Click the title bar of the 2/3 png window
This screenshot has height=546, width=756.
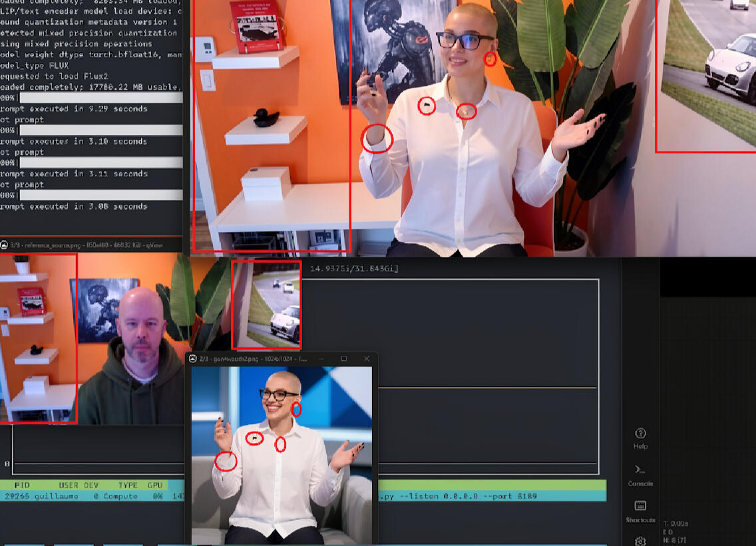[266, 359]
